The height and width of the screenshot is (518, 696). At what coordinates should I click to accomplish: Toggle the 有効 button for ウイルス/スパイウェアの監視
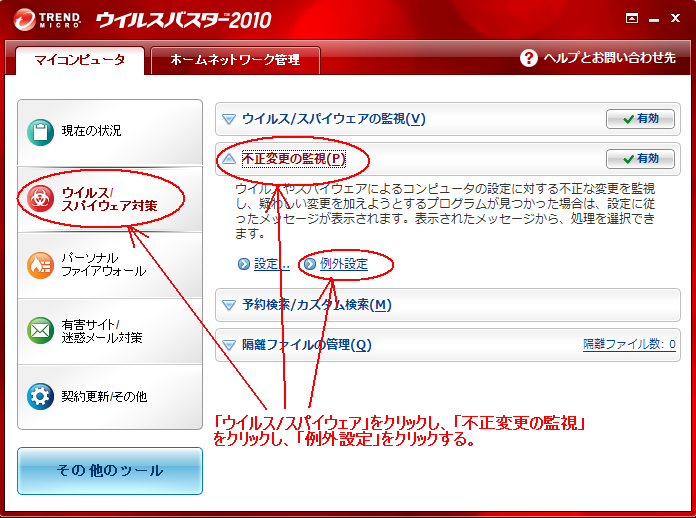click(639, 119)
